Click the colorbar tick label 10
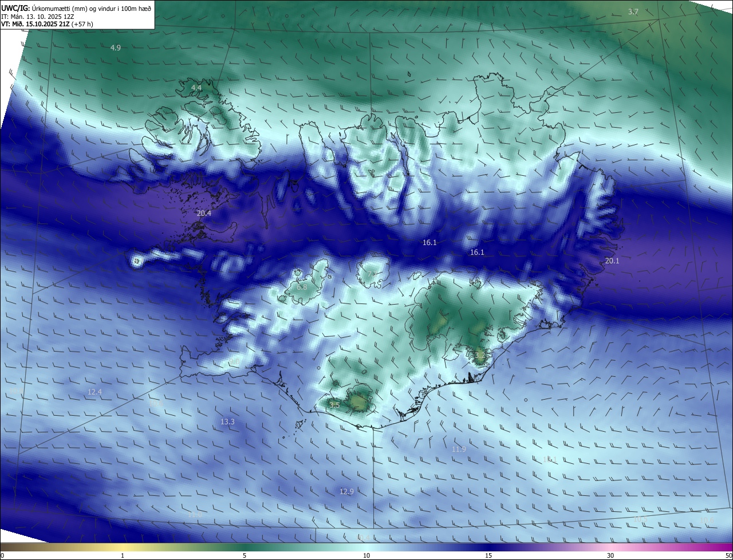Viewport: 733px width, 560px height. tap(366, 555)
